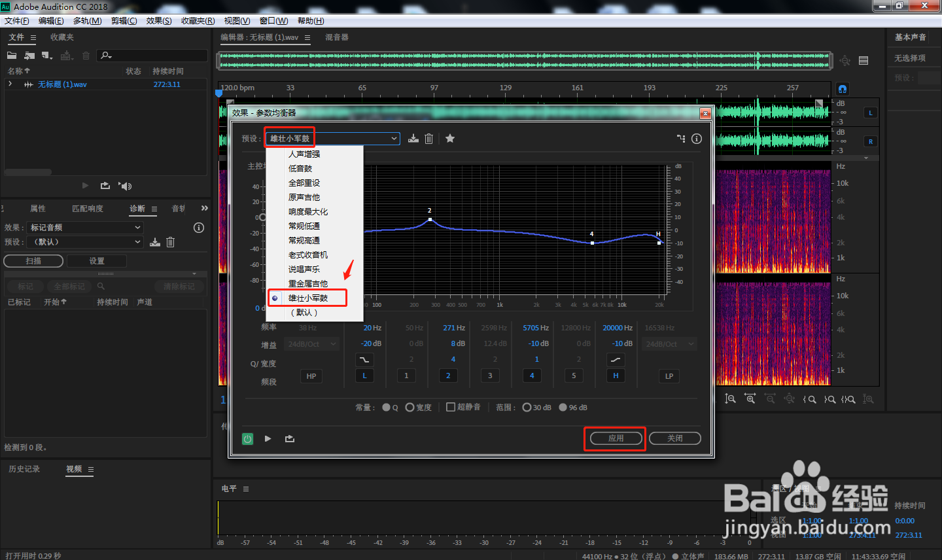
Task: Toggle EQ band 3 button
Action: (490, 376)
